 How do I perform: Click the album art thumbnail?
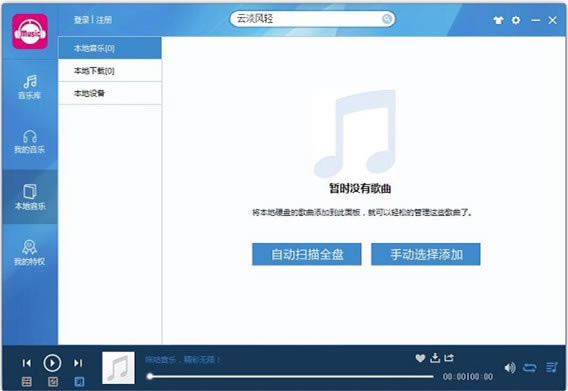tap(118, 368)
